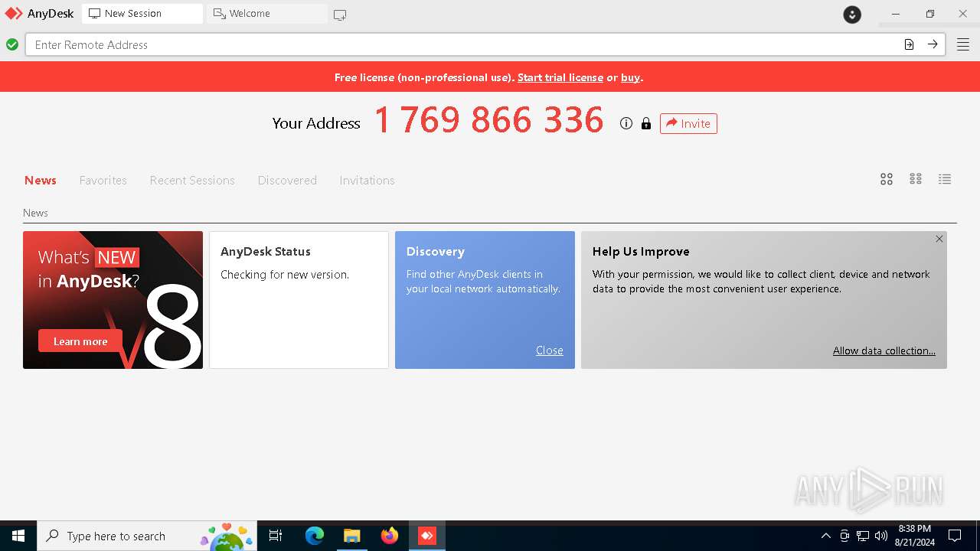Open the Windows Start menu
Screen dimensions: 980x551
[x=18, y=536]
